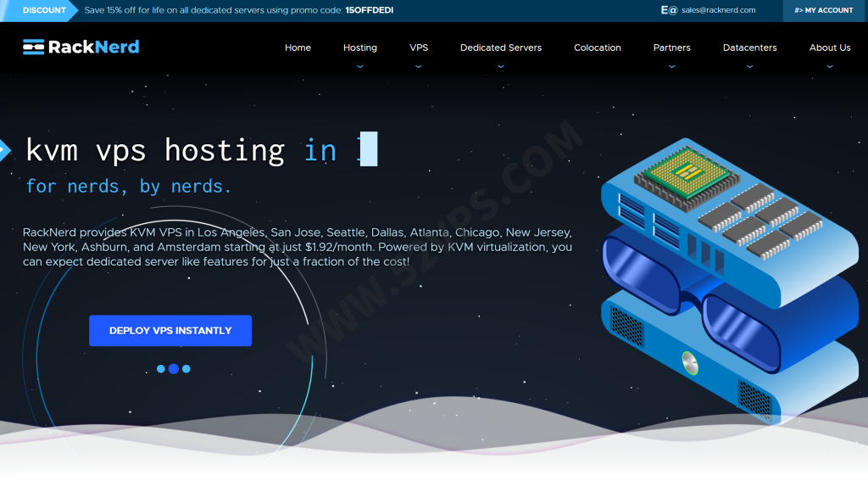Click the sales@racknerd.com email link
Viewport: 868px width, 481px height.
(x=718, y=10)
